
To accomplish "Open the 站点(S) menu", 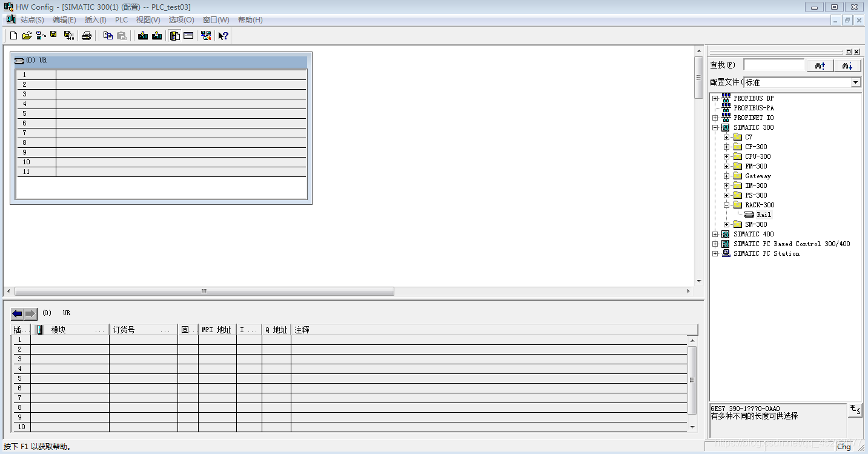I will pyautogui.click(x=32, y=20).
